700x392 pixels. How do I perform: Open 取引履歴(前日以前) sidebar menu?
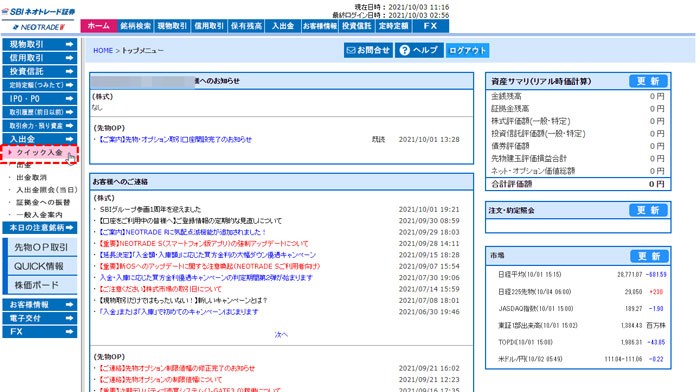pyautogui.click(x=40, y=112)
